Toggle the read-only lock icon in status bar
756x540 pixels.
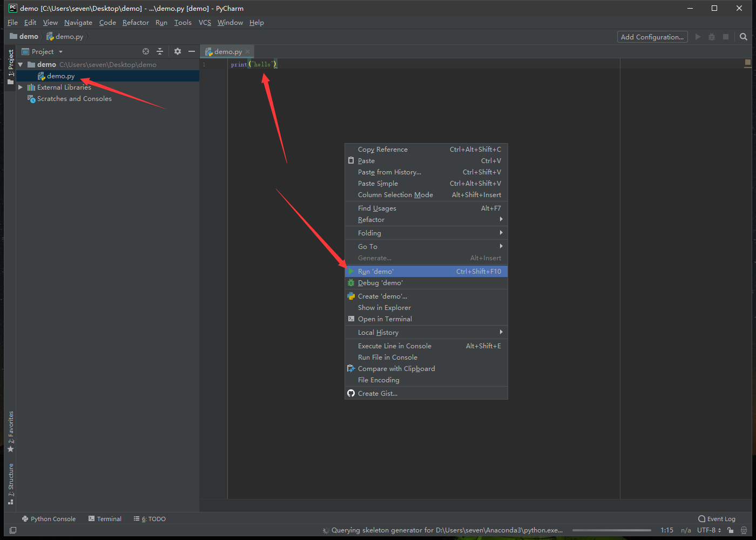tap(730, 530)
